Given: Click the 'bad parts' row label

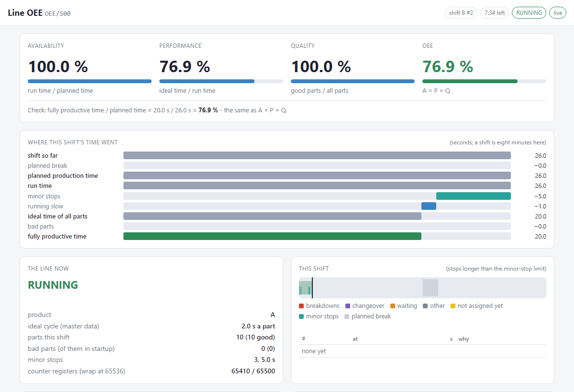Looking at the screenshot, I should click(x=41, y=227).
